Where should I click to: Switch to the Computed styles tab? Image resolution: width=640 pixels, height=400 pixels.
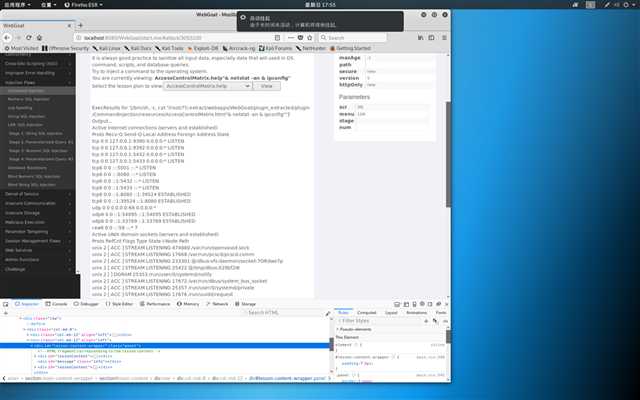click(367, 313)
